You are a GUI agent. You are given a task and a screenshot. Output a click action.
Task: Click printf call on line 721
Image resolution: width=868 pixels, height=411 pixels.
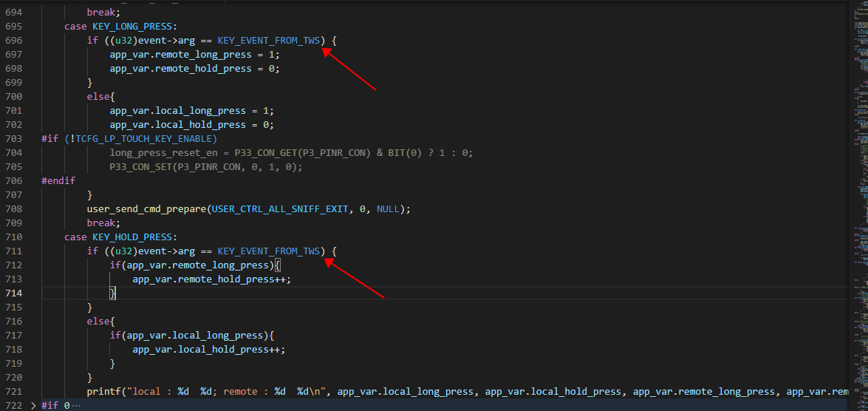pyautogui.click(x=103, y=391)
